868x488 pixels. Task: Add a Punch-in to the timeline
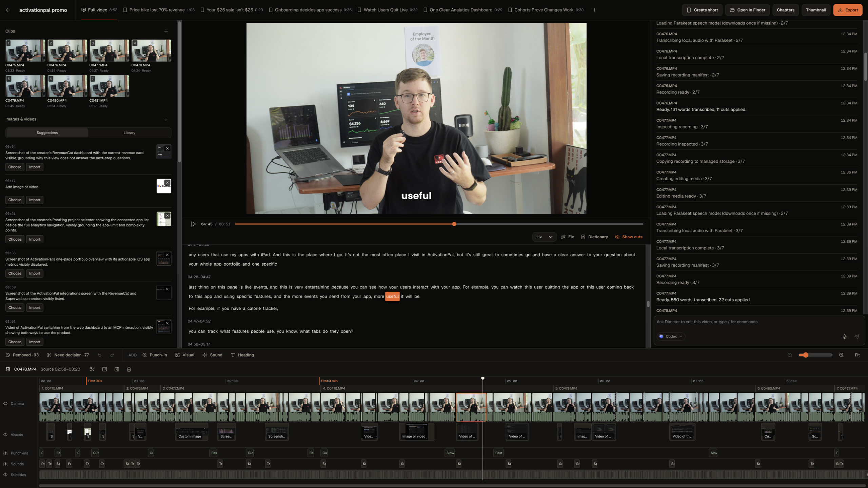click(155, 355)
